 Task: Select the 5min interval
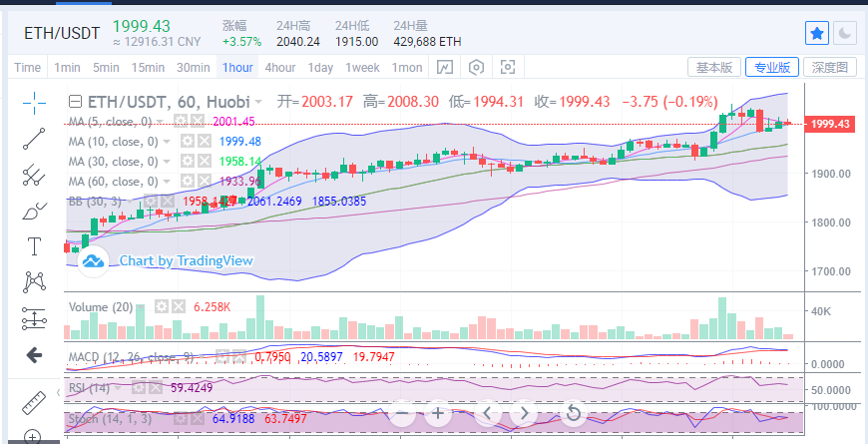tap(106, 68)
